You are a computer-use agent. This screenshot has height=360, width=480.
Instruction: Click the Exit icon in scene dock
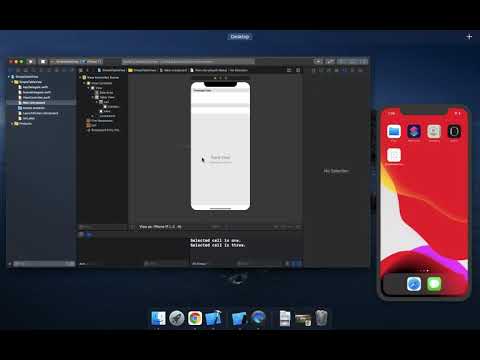tap(226, 78)
